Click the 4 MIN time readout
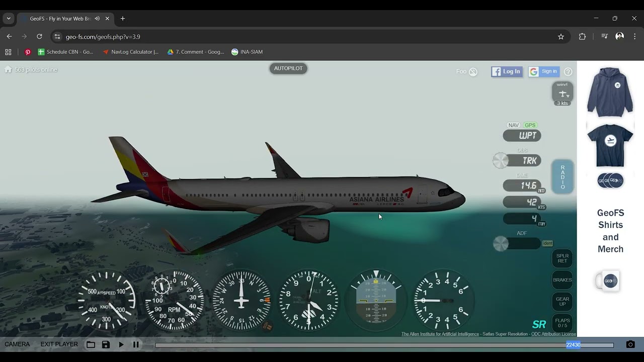The width and height of the screenshot is (644, 362). coord(522,219)
